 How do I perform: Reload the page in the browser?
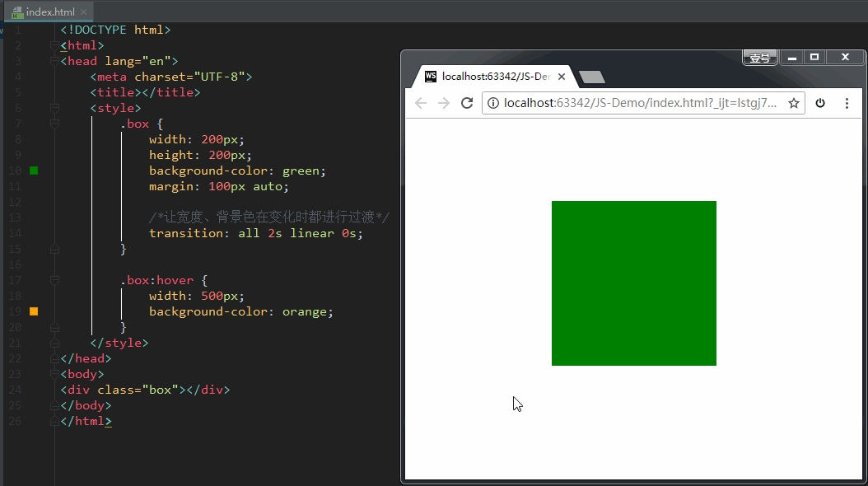(x=467, y=103)
